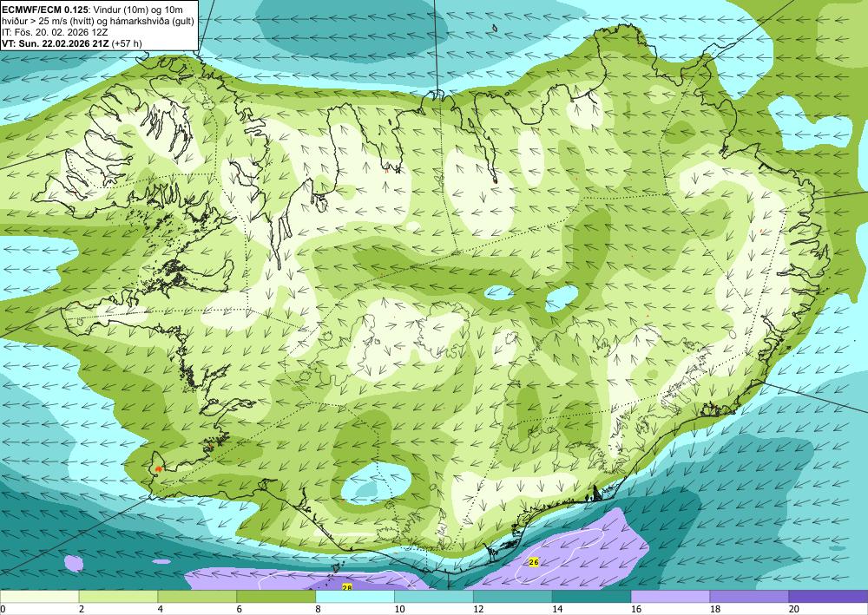The image size is (868, 615).
Task: Click the pale cream 0–2 m/s legend swatch
Action: (x=39, y=597)
